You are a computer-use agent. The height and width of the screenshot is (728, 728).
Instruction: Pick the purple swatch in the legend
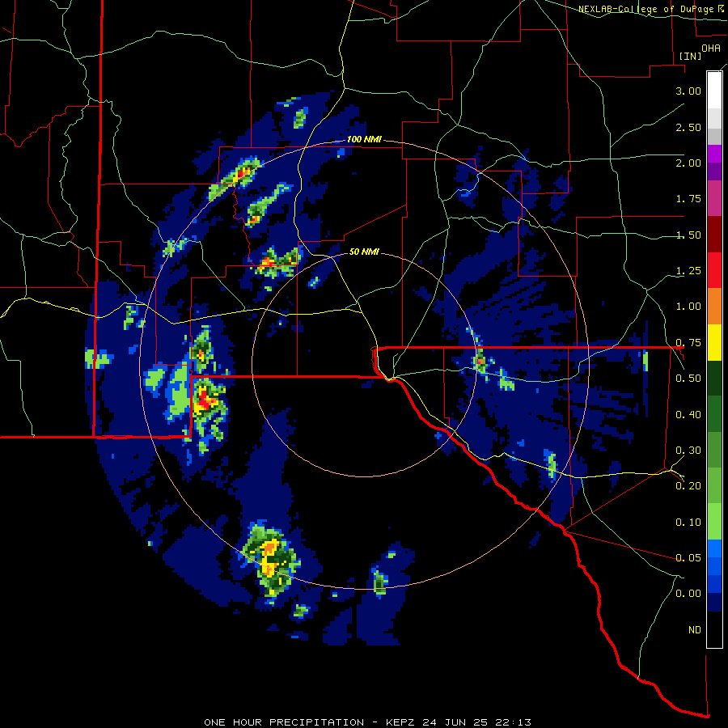tap(714, 171)
